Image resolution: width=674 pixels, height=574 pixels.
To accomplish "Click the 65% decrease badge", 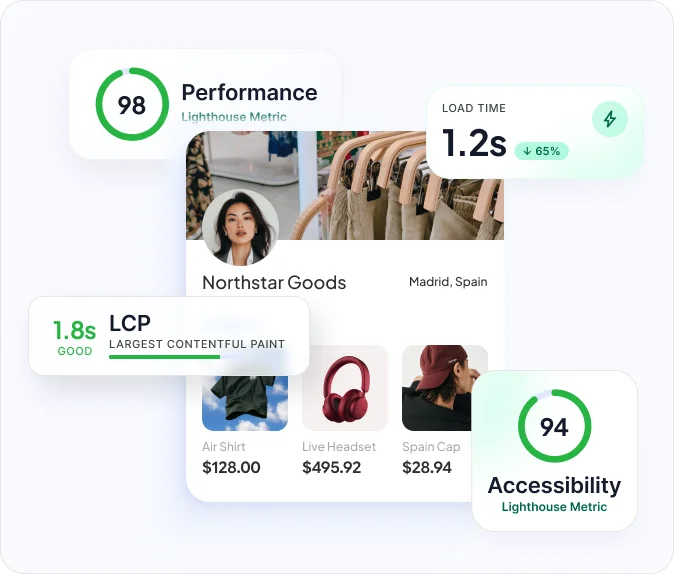I will [x=542, y=151].
